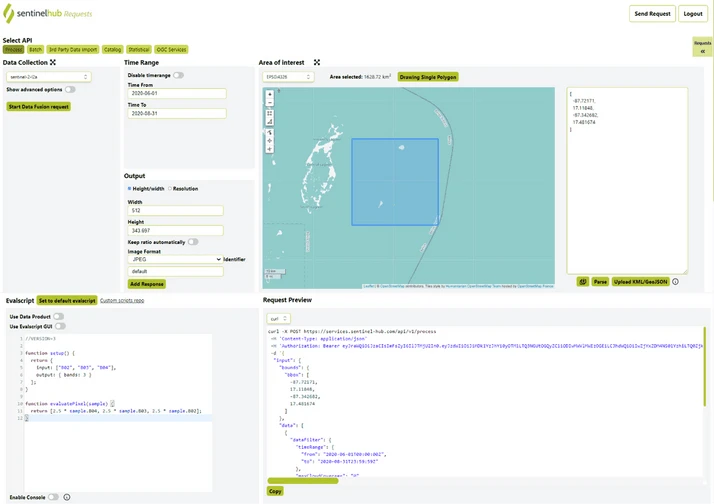Expand the Data Collection panel fullscreen icon

(53, 62)
